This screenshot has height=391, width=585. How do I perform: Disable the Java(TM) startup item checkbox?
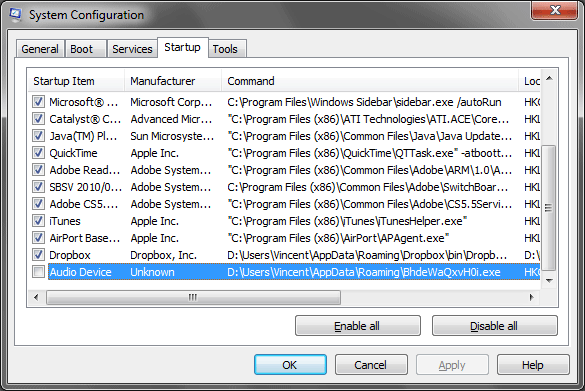click(x=38, y=136)
